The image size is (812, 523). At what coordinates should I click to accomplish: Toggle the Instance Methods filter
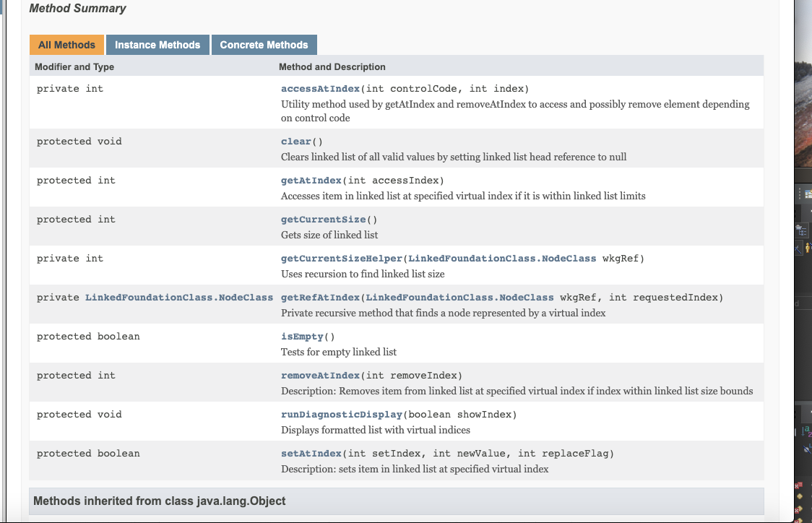[157, 44]
